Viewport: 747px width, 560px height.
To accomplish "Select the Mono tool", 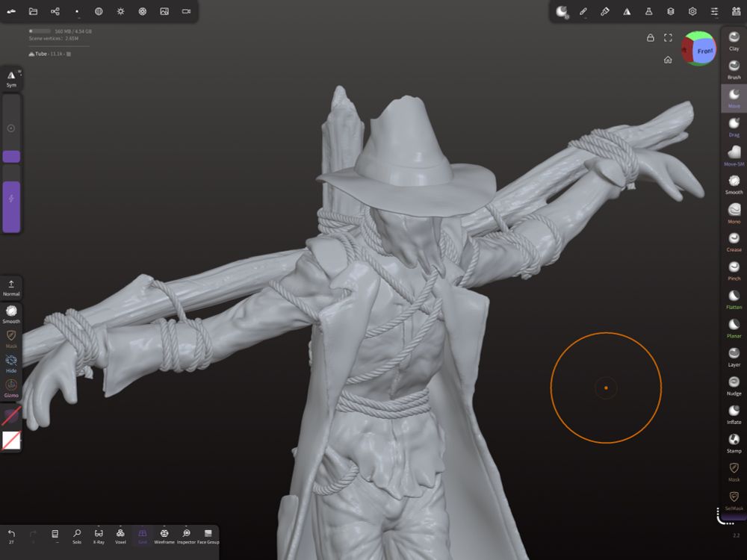I will [x=734, y=214].
